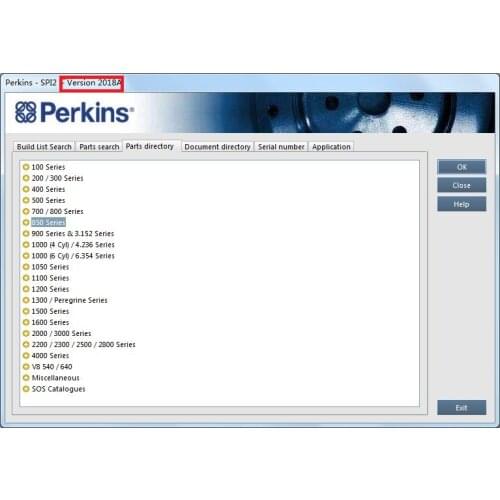Select the 100 Series entry
The image size is (500, 500).
point(48,167)
